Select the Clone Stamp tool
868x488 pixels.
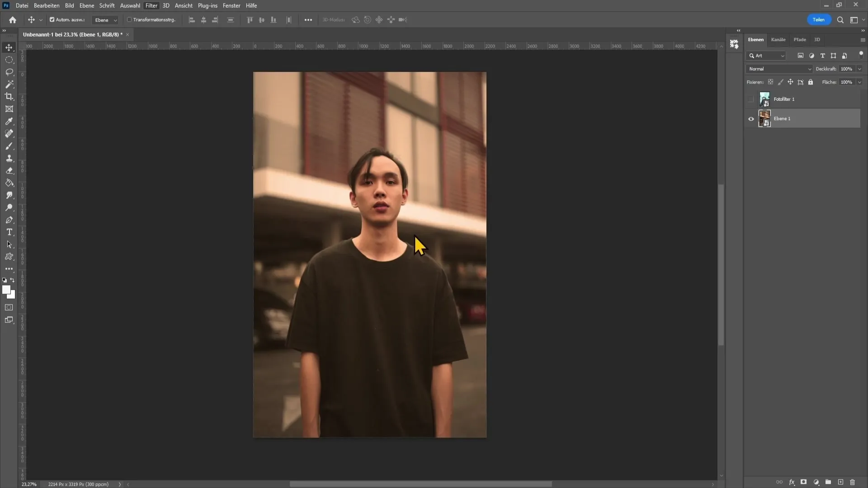[x=9, y=158]
